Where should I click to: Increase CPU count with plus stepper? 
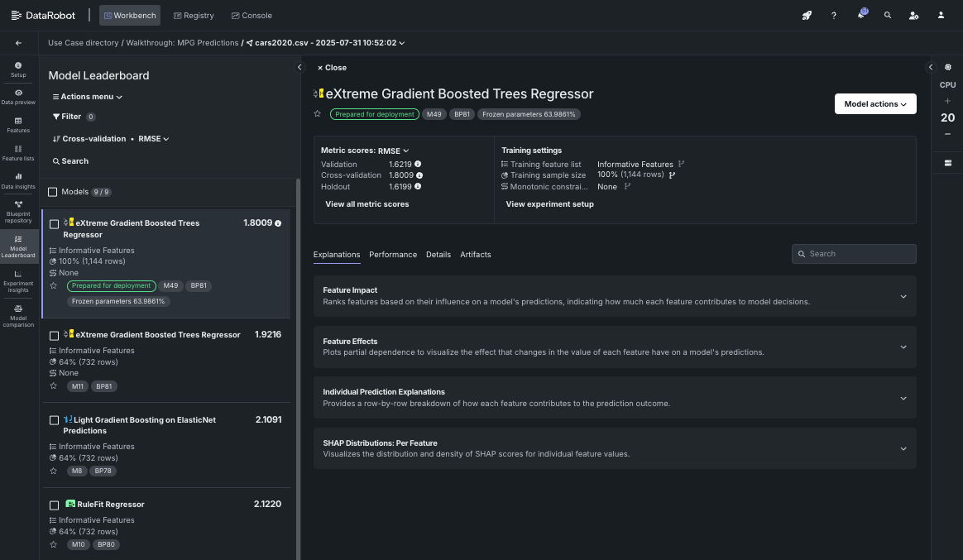[947, 101]
